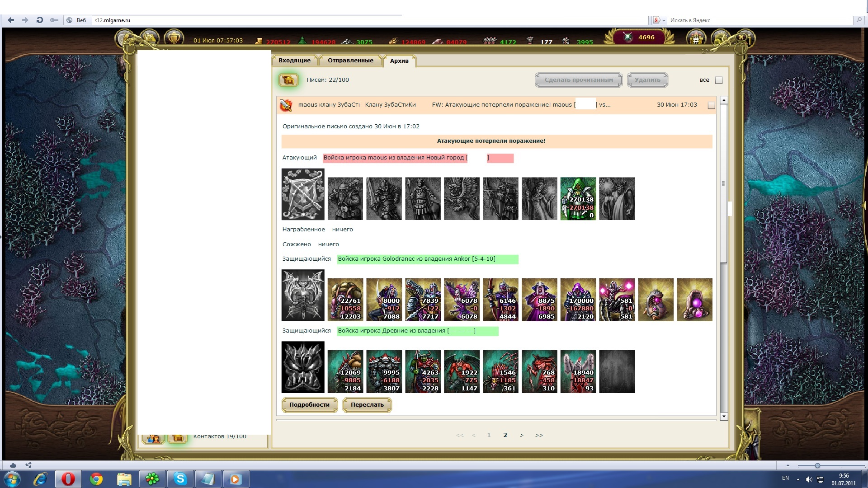Click the Windows Start button
The width and height of the screenshot is (868, 488).
pyautogui.click(x=12, y=479)
